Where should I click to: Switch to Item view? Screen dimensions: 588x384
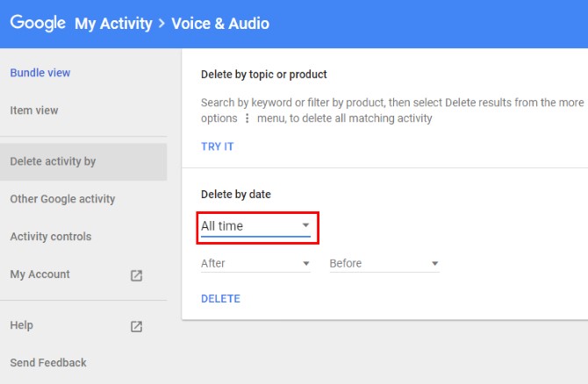click(x=34, y=110)
